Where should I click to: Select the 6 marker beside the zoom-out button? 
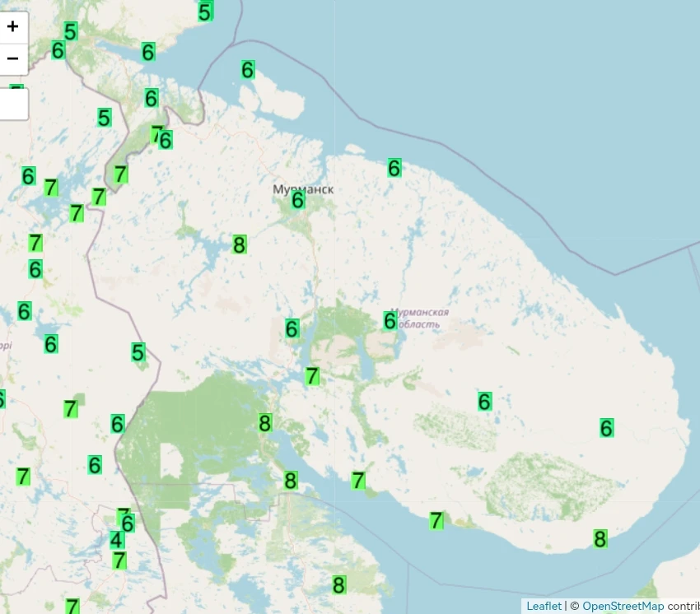pos(58,50)
